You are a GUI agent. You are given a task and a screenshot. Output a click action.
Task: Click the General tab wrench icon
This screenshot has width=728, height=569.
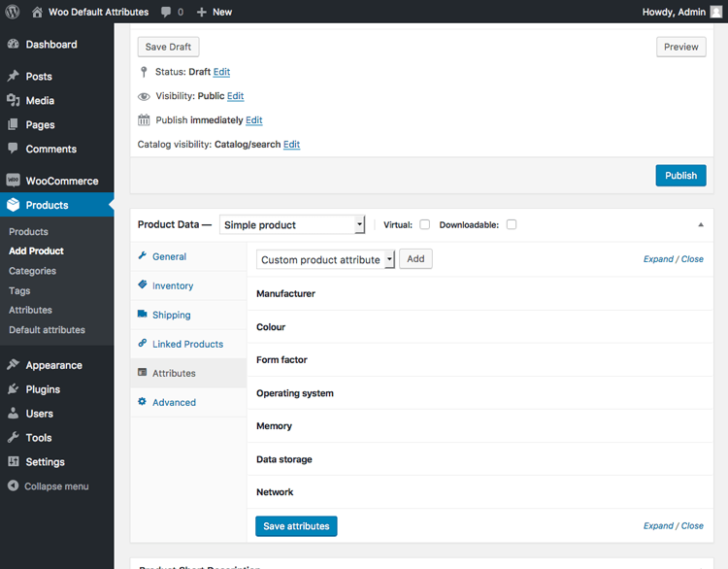(x=143, y=255)
